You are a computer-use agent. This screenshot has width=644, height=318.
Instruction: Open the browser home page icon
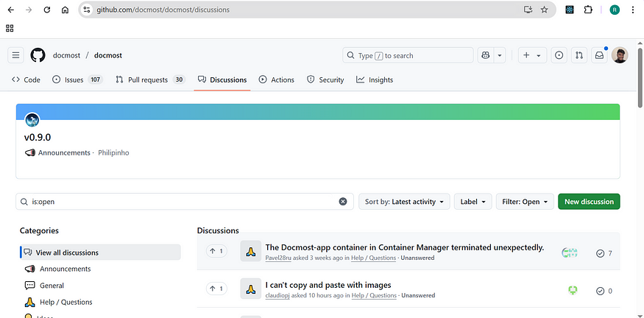65,10
